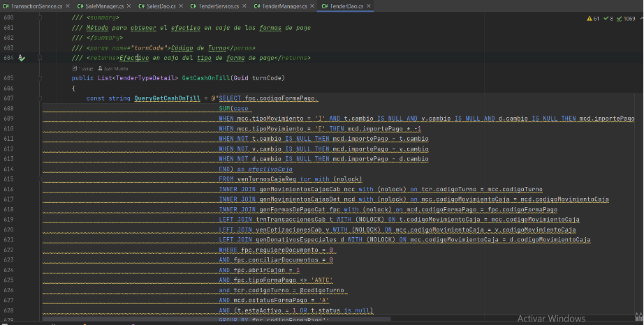Screen dimensions: 644x325
Task: Click the C# file icon on SalesDao.cs tab
Action: 141,6
